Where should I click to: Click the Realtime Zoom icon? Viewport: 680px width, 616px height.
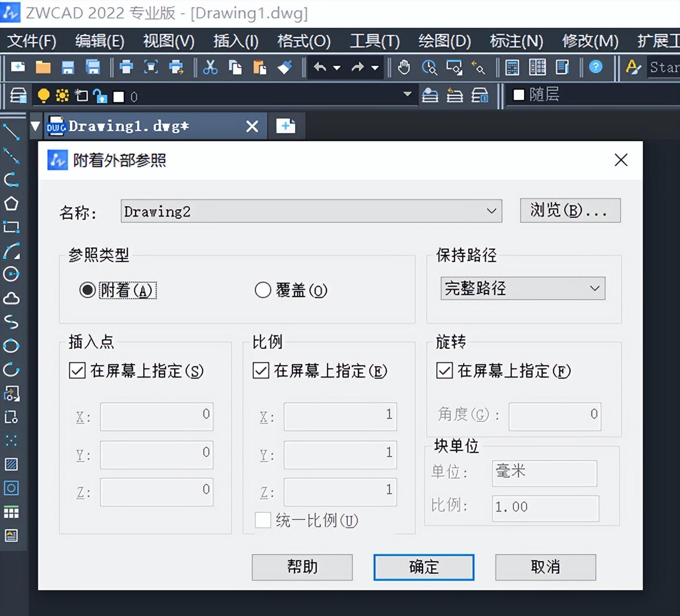point(429,67)
